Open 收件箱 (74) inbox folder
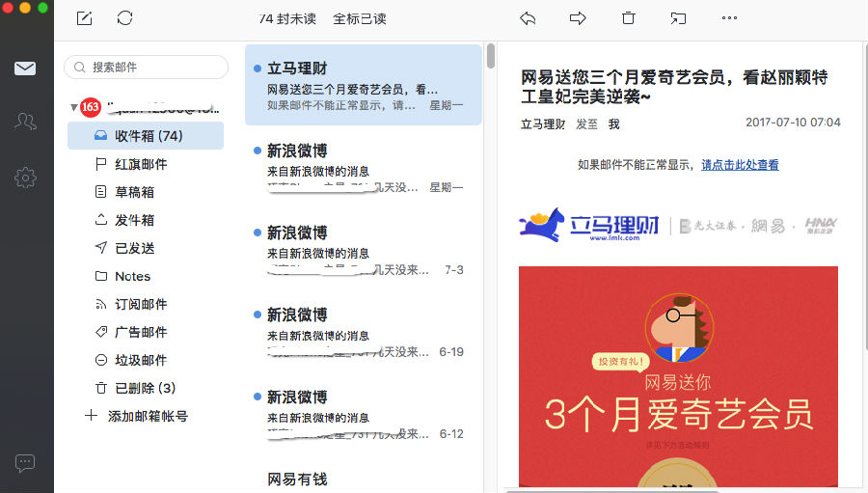 point(146,136)
